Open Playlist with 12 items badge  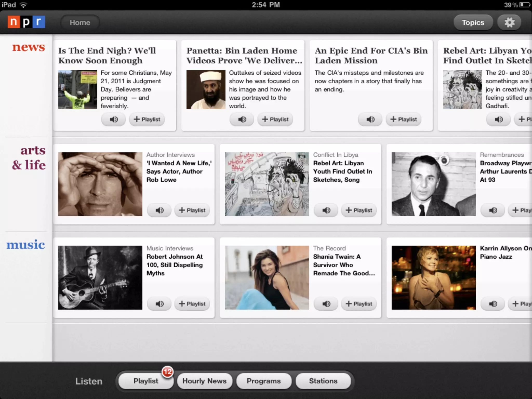pos(146,381)
